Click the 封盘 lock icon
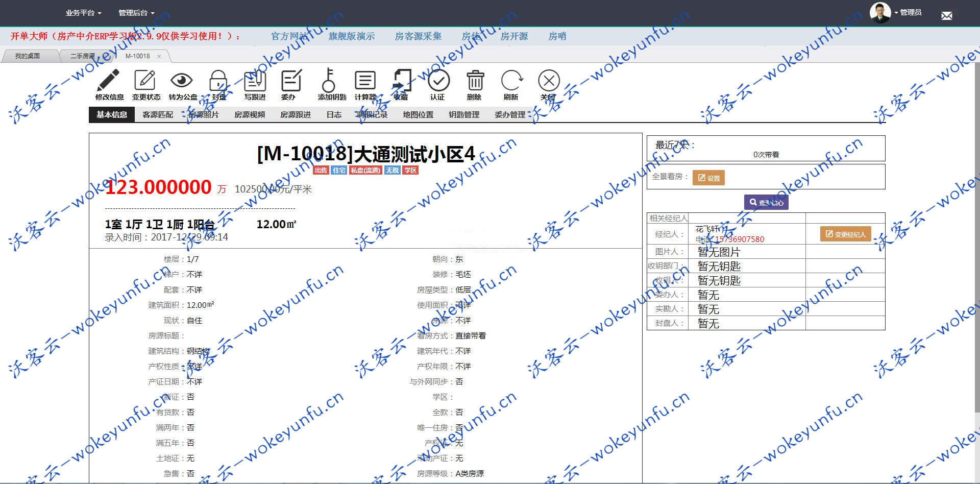This screenshot has height=484, width=980. (218, 80)
